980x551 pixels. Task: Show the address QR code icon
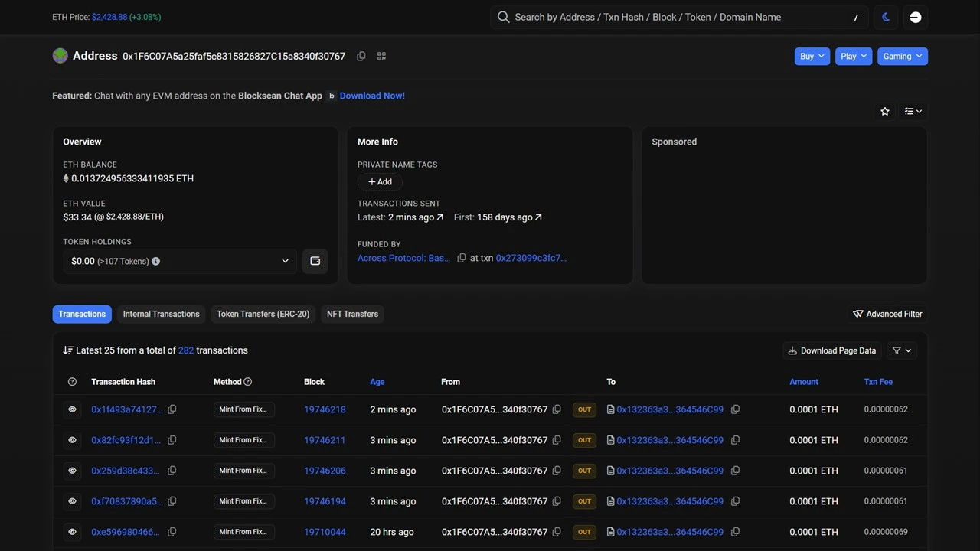coord(381,56)
